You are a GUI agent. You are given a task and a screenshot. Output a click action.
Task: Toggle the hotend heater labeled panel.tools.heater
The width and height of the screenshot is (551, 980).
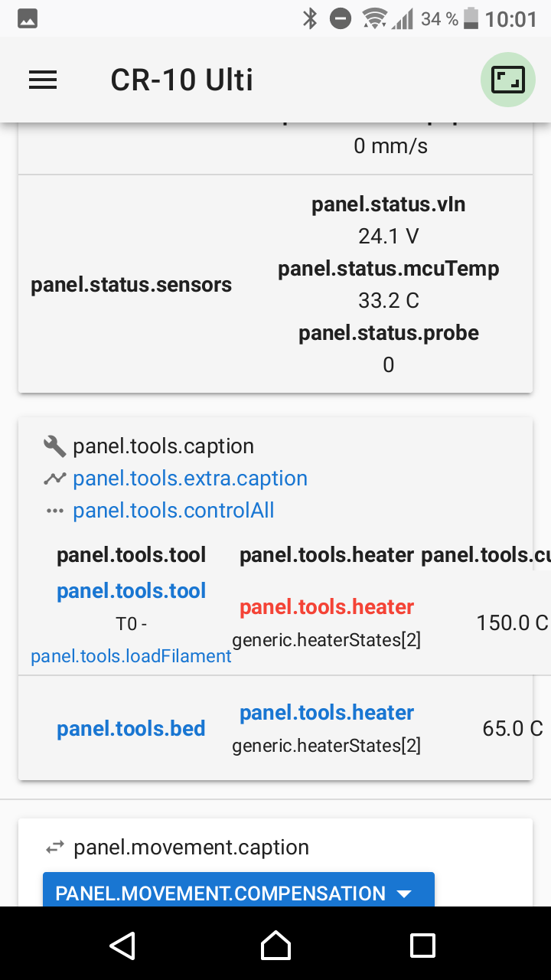click(327, 607)
